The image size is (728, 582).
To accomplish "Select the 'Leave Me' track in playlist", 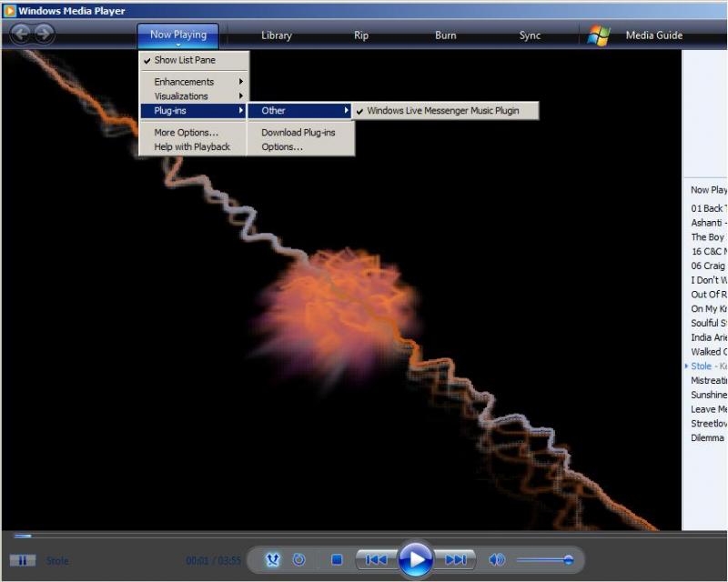I will 709,409.
